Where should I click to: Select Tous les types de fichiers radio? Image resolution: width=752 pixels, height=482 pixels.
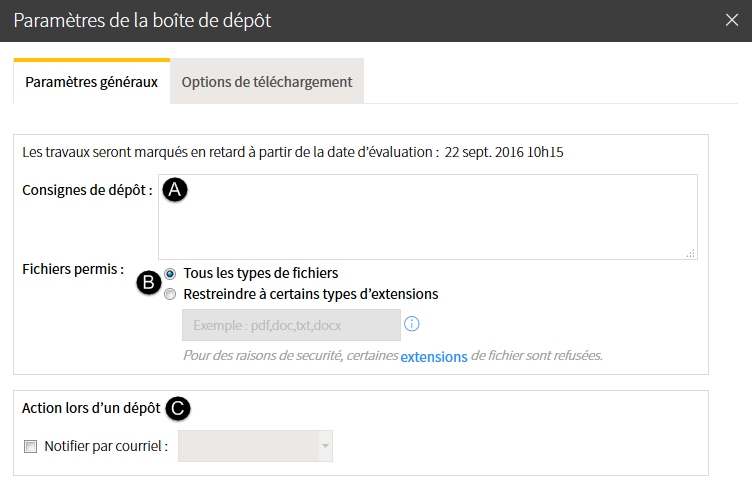point(170,274)
